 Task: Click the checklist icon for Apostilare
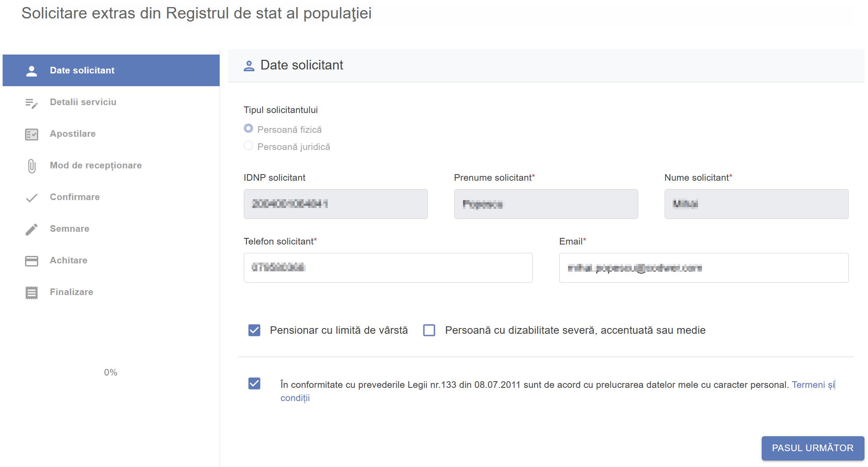(32, 134)
